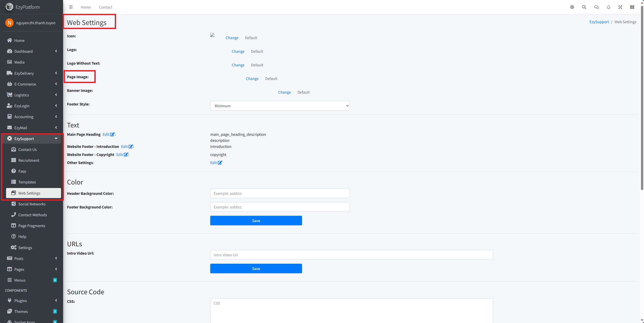The height and width of the screenshot is (323, 644).
Task: Expand the Logistics menu chevron
Action: (x=56, y=95)
